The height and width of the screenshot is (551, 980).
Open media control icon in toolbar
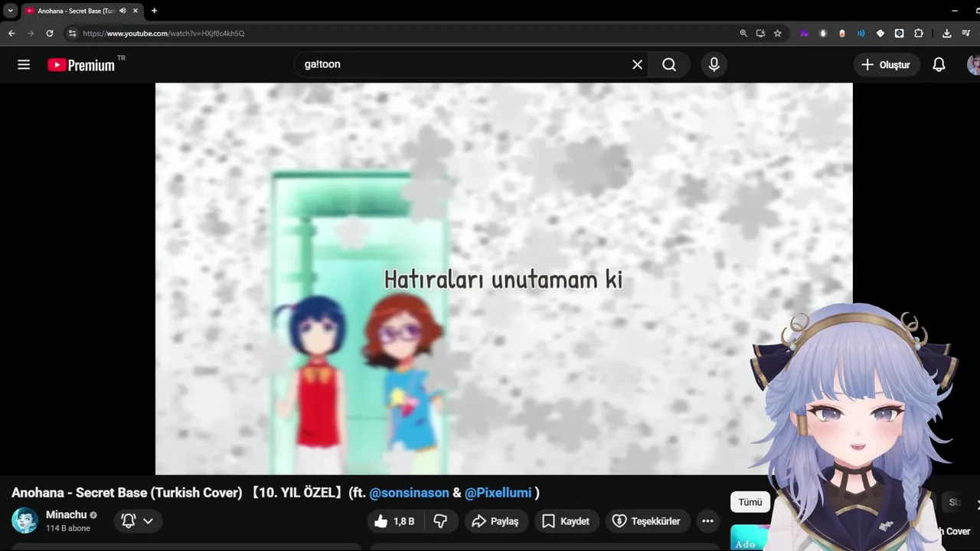pos(966,34)
